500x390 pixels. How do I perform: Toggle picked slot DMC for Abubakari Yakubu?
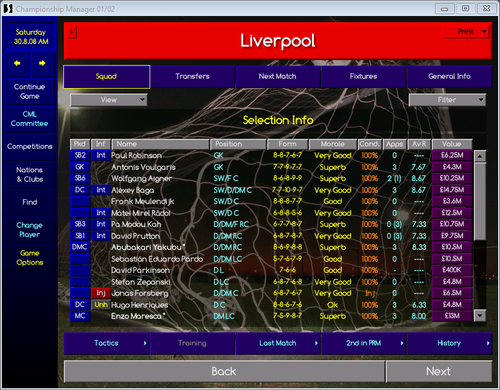(80, 247)
